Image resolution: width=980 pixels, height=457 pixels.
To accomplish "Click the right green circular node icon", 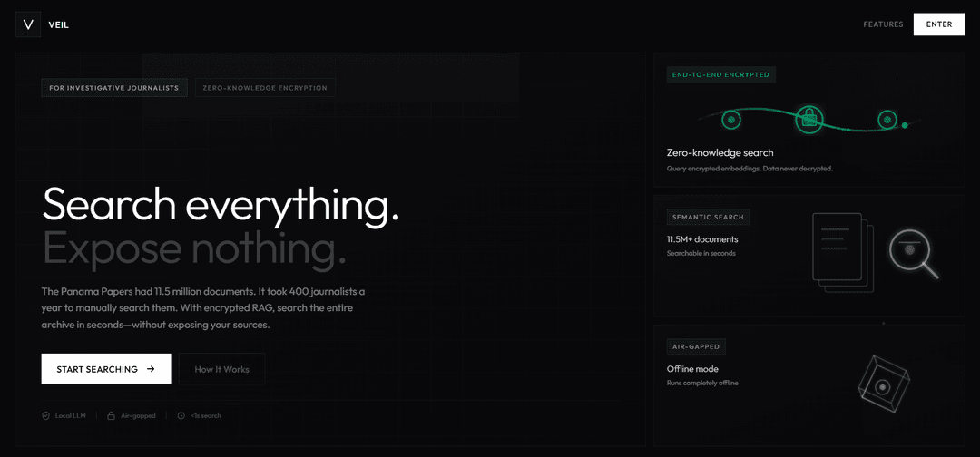I will (887, 120).
